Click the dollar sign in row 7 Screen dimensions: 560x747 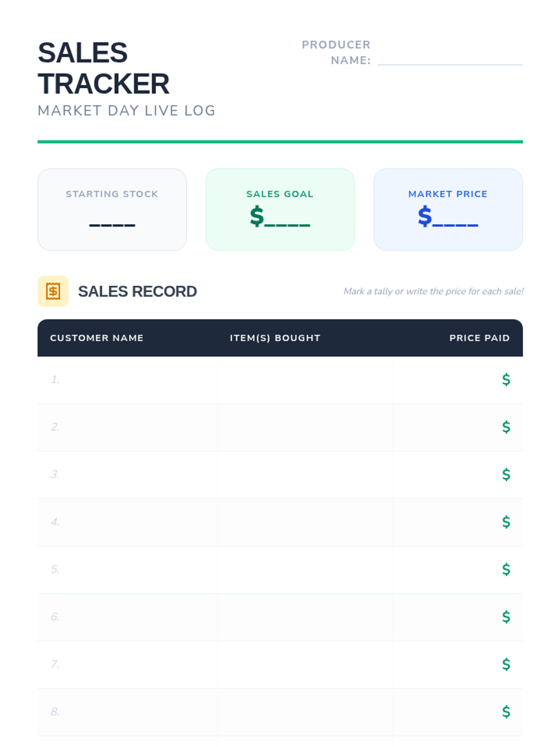pos(506,664)
